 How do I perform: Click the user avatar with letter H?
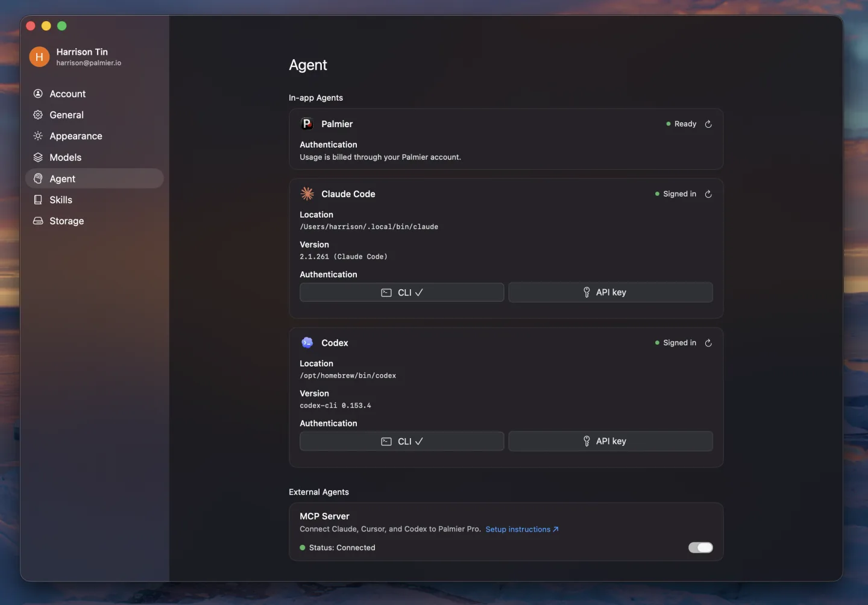click(39, 57)
